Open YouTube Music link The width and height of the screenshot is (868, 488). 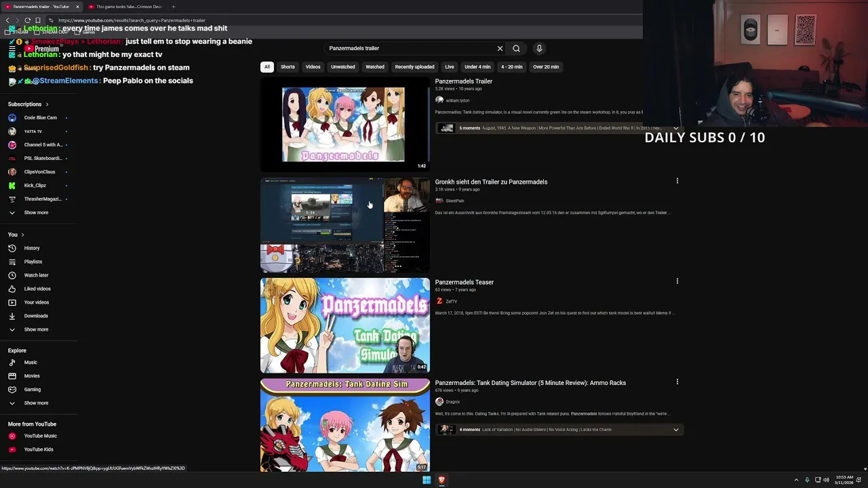coord(41,436)
